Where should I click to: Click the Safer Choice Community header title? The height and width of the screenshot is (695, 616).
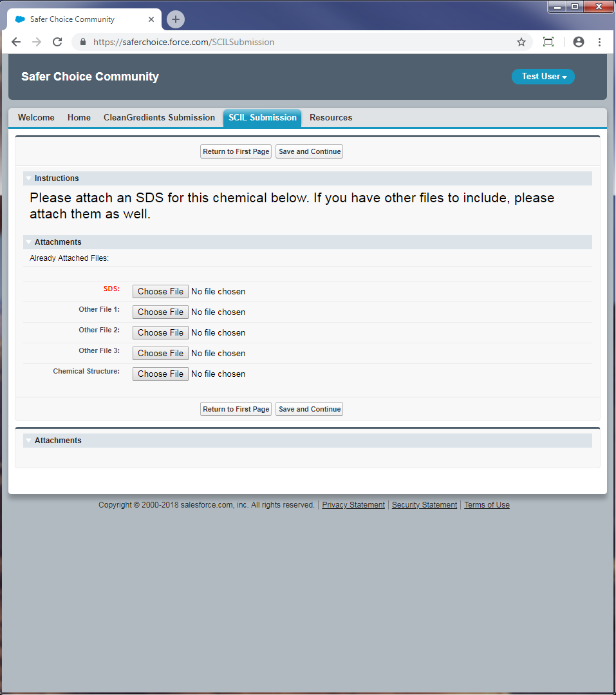point(90,77)
